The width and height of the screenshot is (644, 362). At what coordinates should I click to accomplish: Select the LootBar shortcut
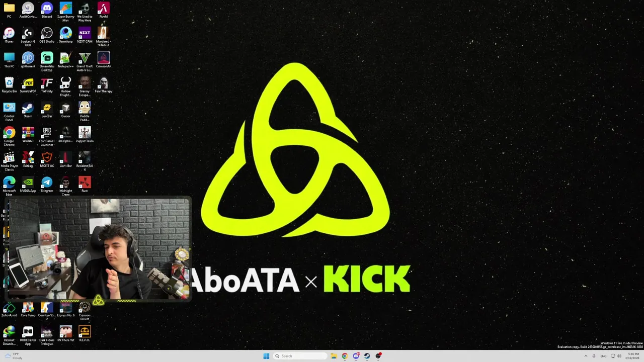click(47, 110)
